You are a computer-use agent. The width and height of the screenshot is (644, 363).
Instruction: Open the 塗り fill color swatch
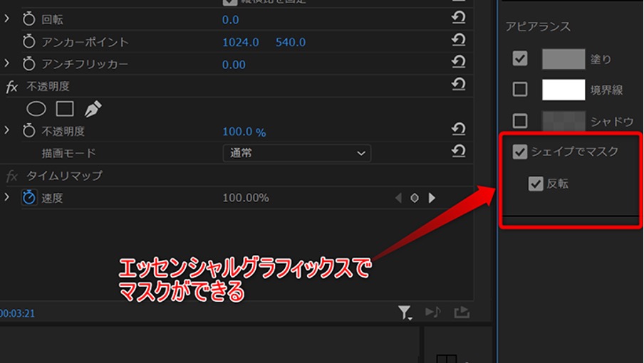(x=563, y=59)
